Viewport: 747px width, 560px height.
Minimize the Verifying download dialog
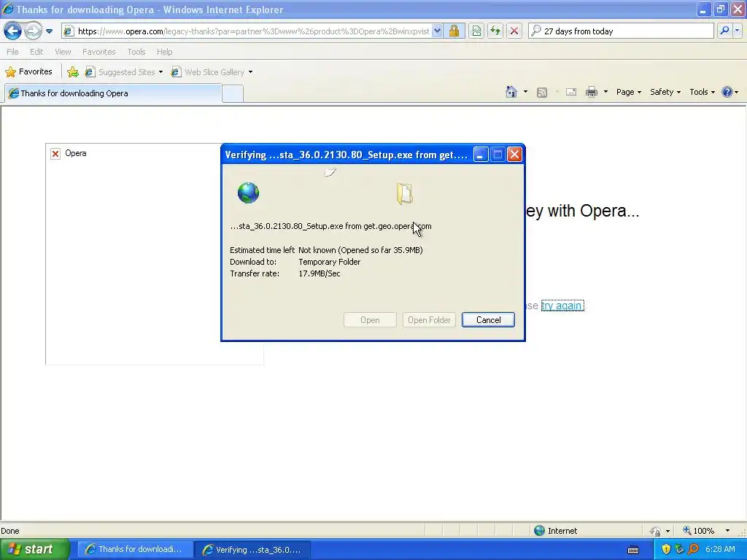tap(481, 155)
